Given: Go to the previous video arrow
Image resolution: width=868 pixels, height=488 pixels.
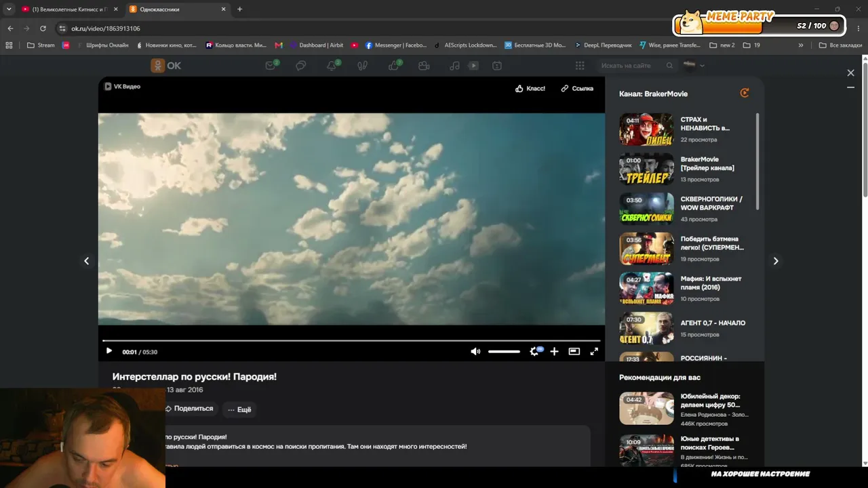Looking at the screenshot, I should [x=86, y=261].
